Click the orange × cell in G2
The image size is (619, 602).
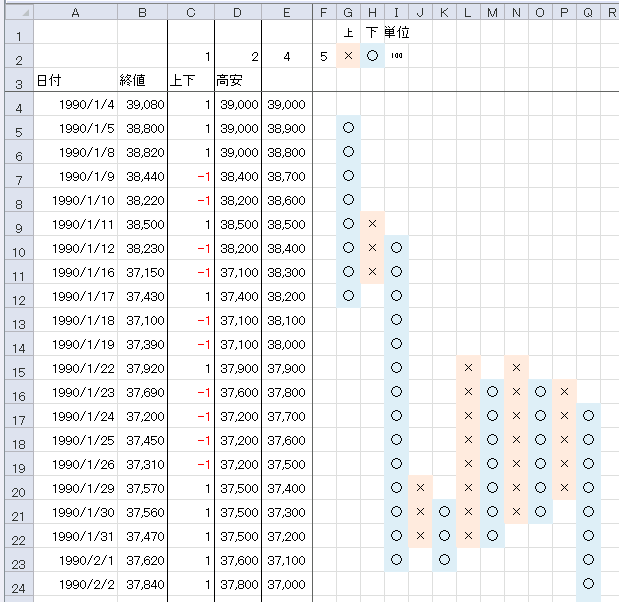point(348,56)
